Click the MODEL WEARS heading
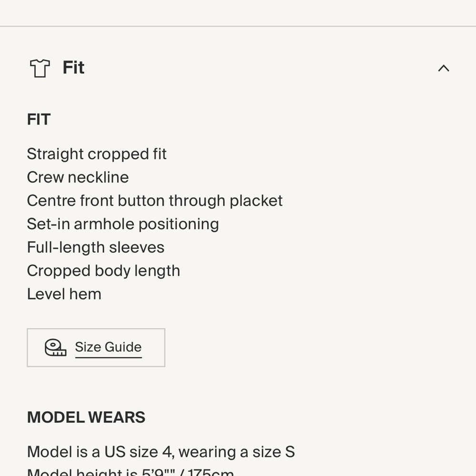The height and width of the screenshot is (476, 476). pos(86,417)
